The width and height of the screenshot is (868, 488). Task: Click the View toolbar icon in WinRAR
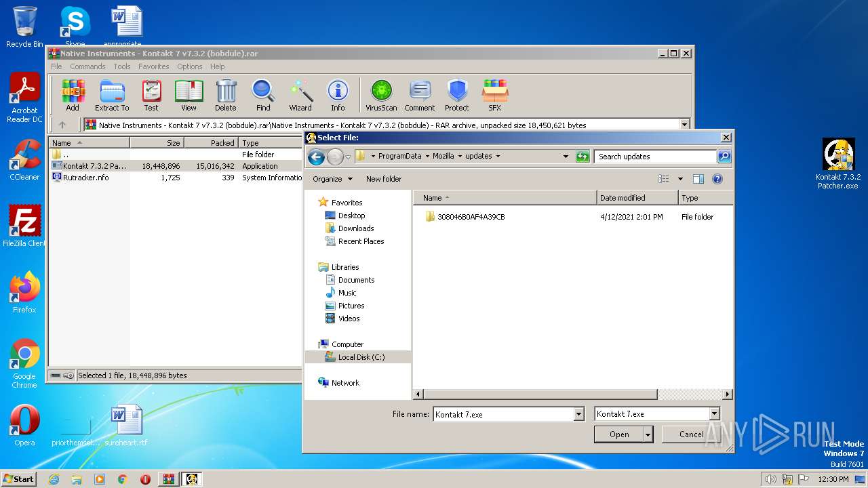[x=189, y=95]
